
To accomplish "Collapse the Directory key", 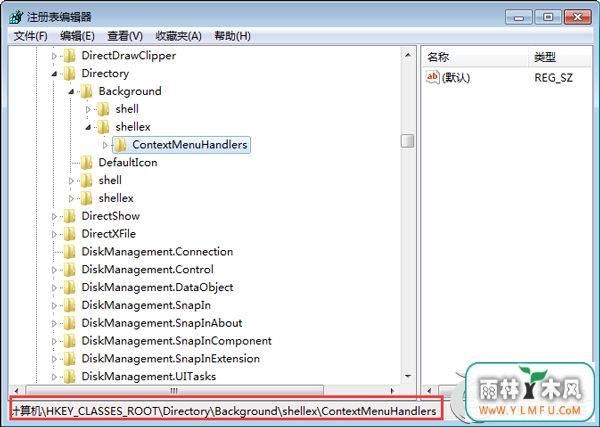I will click(54, 74).
